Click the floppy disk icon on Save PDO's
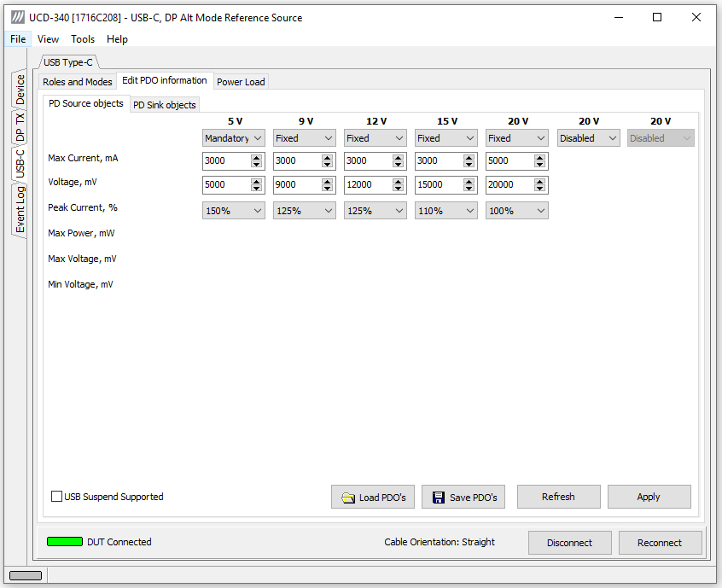The width and height of the screenshot is (722, 588). pos(439,498)
